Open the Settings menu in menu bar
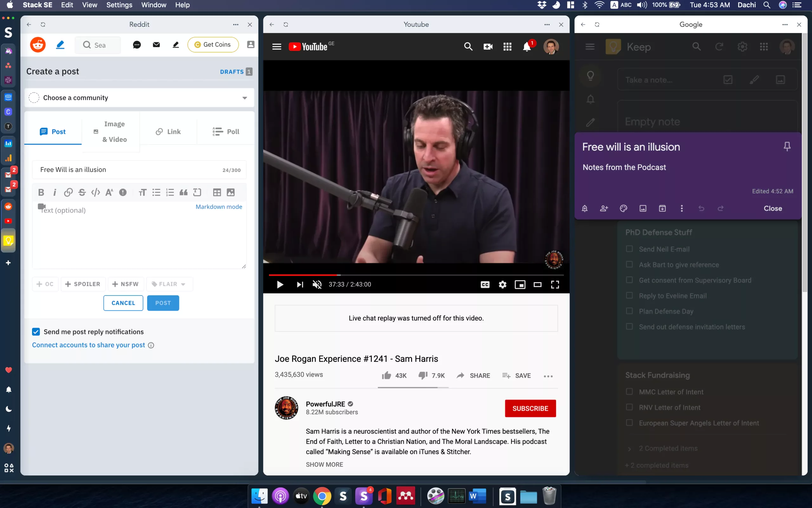 click(119, 5)
